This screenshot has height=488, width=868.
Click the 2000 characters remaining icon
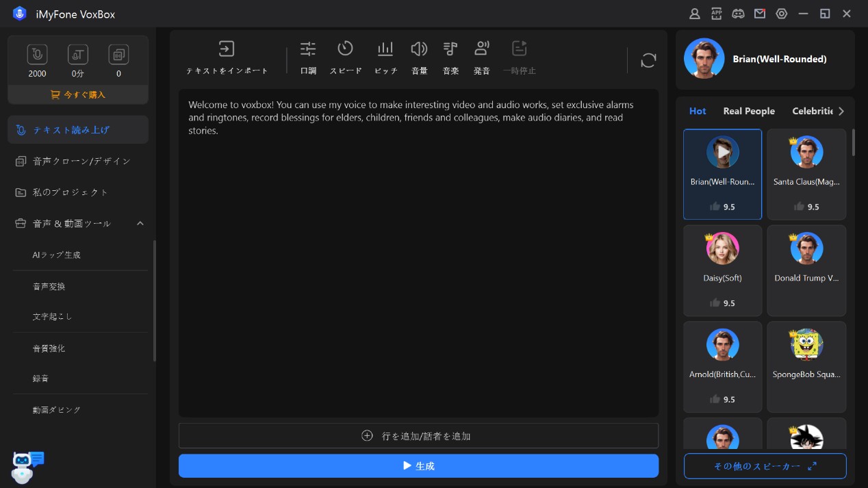(x=37, y=54)
